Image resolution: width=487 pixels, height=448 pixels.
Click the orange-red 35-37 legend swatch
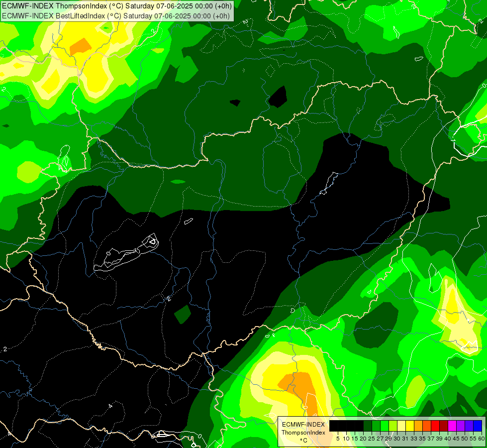[427, 426]
